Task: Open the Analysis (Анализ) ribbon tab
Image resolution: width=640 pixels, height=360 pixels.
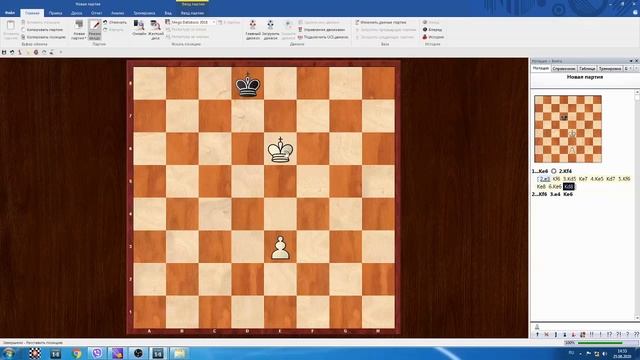Action: [117, 13]
